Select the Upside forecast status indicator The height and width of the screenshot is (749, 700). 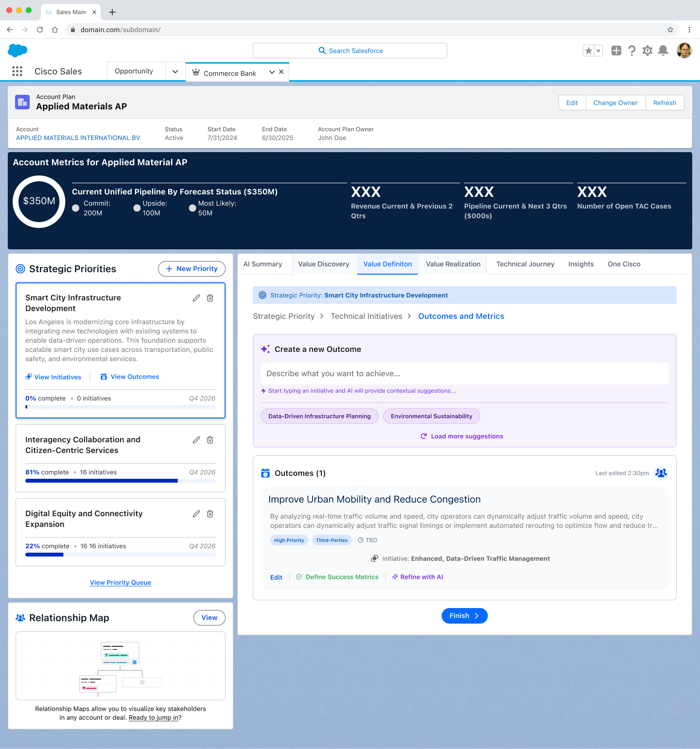pyautogui.click(x=137, y=208)
